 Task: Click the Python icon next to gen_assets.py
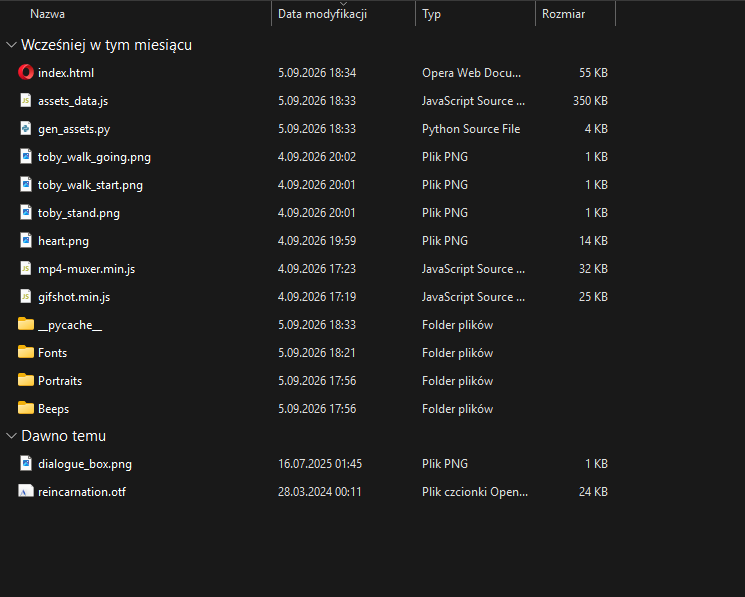26,128
